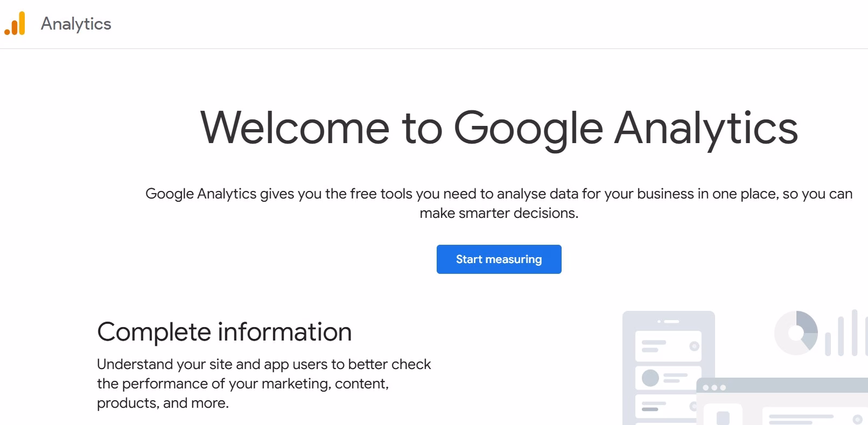Open the Analytics home via the header text
Viewport: 868px width, 425px height.
tap(76, 24)
